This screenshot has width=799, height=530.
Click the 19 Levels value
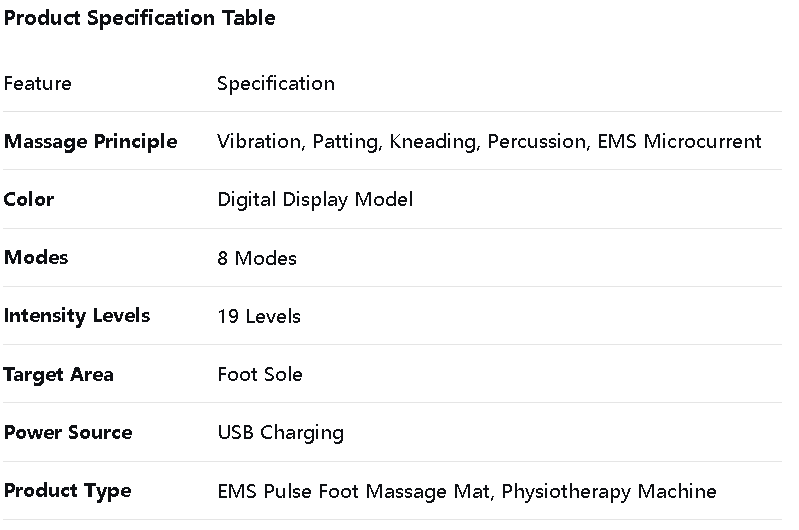[x=259, y=316]
